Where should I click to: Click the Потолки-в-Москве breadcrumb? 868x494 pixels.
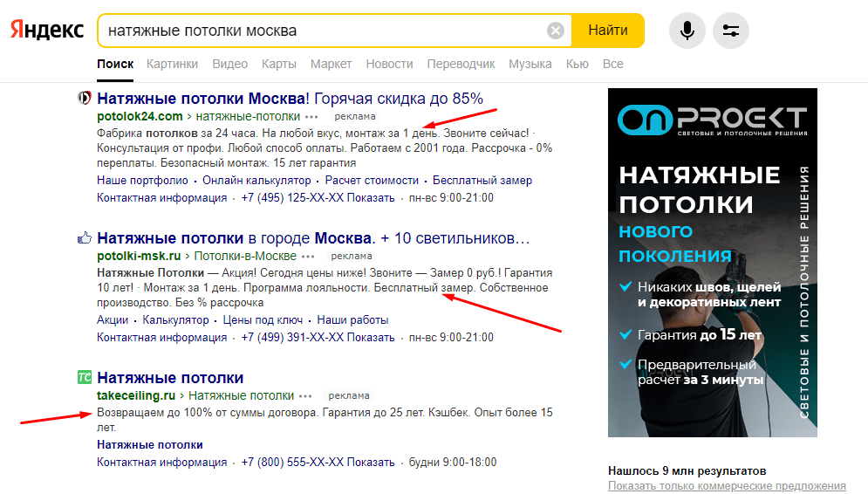pos(245,256)
